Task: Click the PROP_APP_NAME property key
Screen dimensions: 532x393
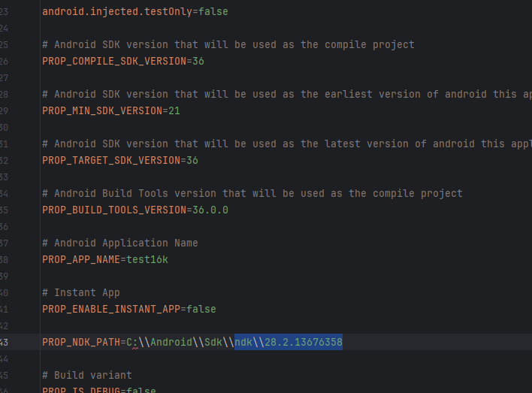Action: pyautogui.click(x=81, y=259)
